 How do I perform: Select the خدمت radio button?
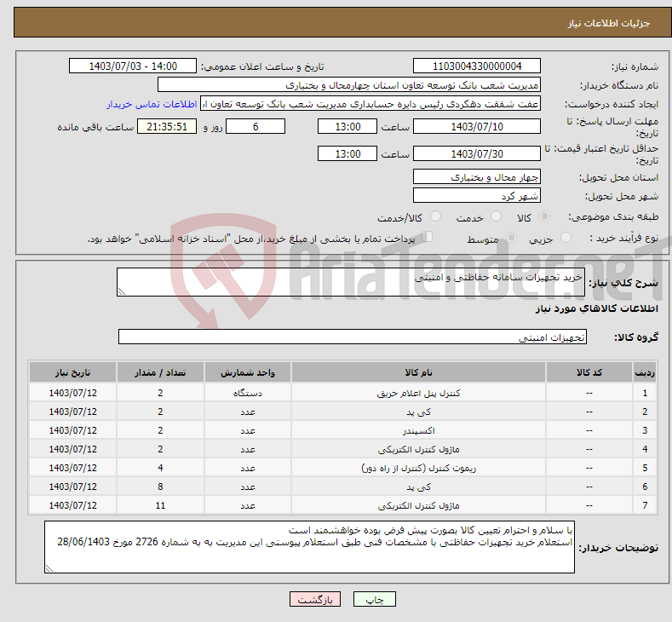[496, 216]
